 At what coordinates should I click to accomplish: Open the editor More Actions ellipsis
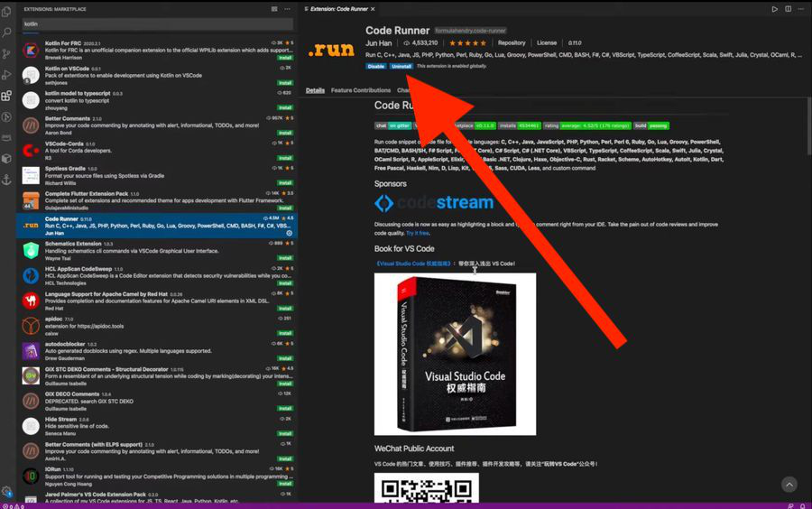[x=801, y=9]
